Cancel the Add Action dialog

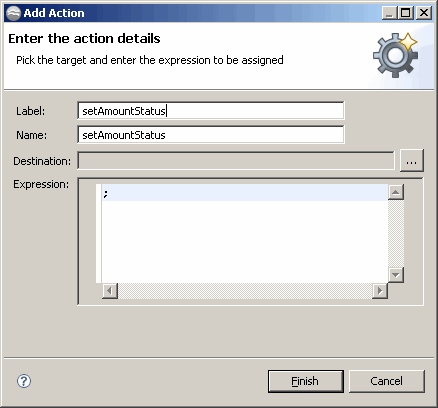click(387, 381)
